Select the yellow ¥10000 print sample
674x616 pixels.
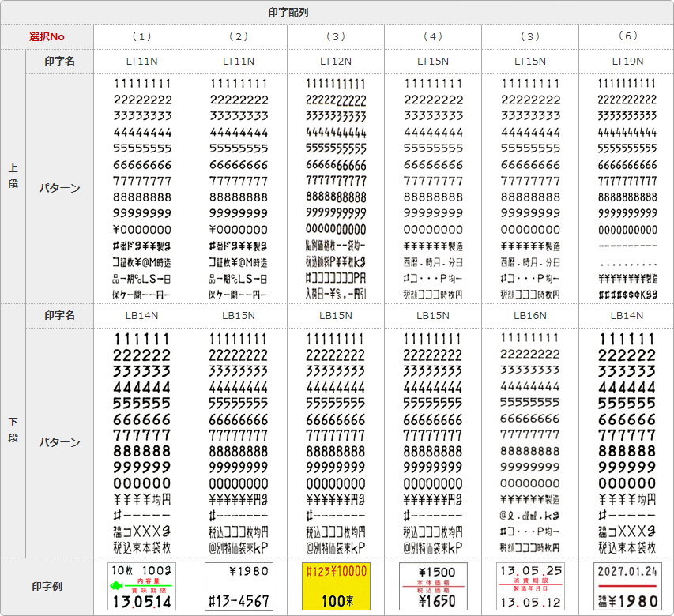pos(336,586)
